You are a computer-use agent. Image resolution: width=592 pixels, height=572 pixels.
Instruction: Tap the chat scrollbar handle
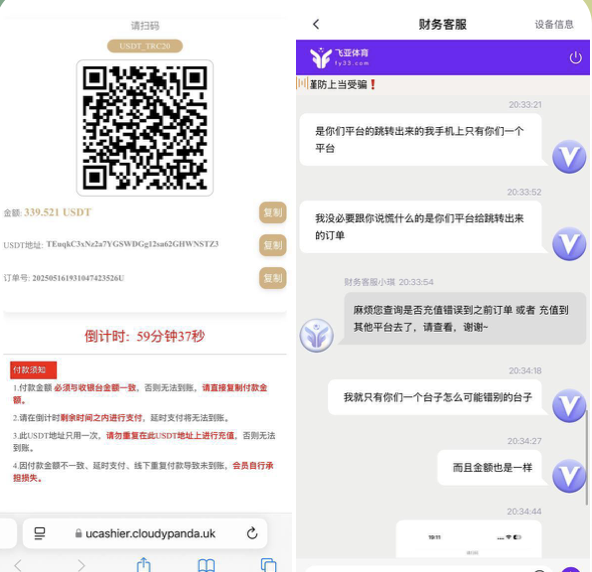587,457
